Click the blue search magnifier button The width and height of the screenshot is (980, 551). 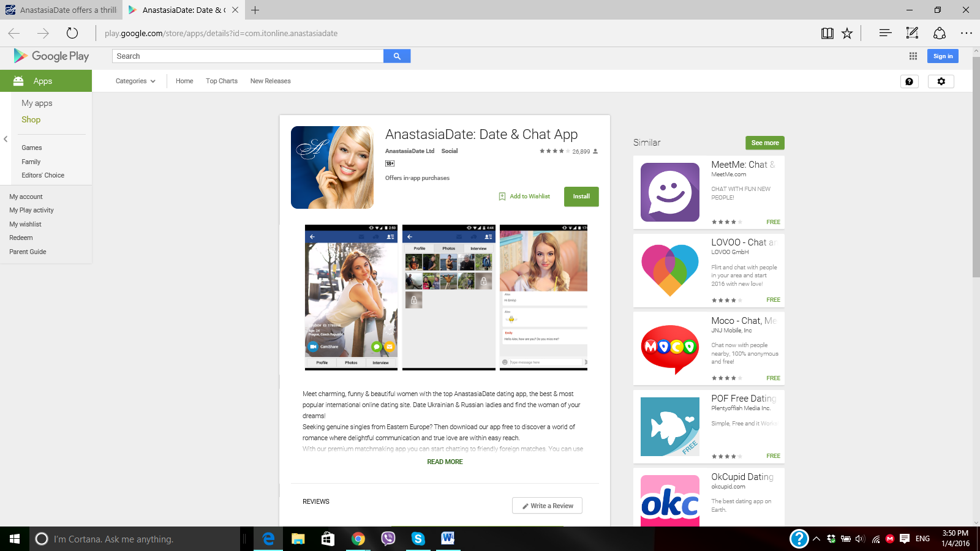tap(397, 56)
